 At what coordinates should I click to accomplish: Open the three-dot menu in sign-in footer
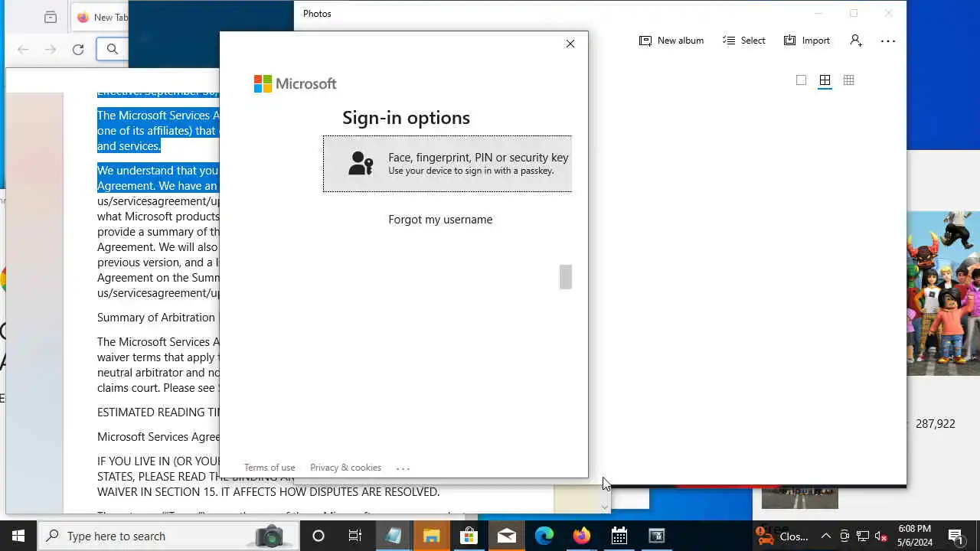pos(403,468)
